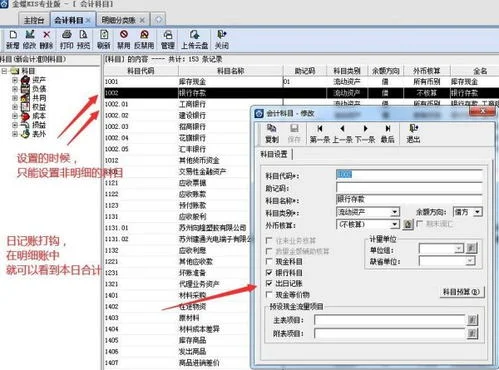Viewport: 499px width, 370px height.
Task: Click the 余额方向 column header
Action: 386,71
